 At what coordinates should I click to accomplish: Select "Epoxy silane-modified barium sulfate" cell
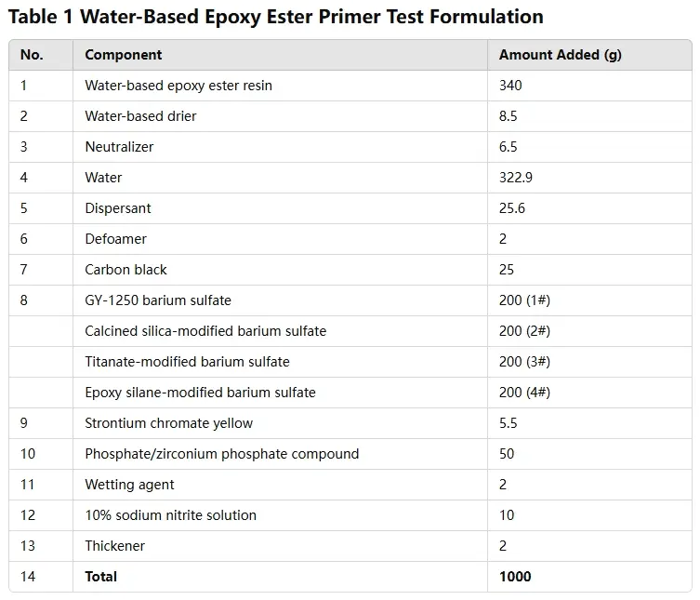[200, 393]
